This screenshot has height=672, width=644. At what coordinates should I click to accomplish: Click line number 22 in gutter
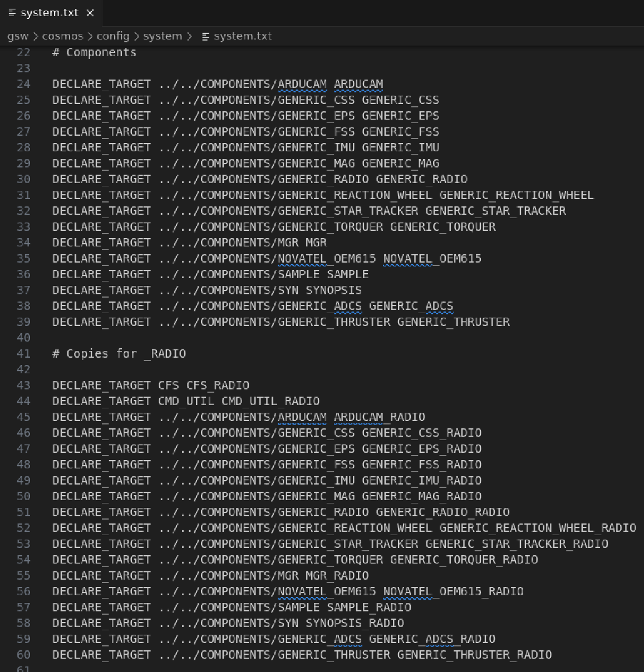pyautogui.click(x=23, y=52)
